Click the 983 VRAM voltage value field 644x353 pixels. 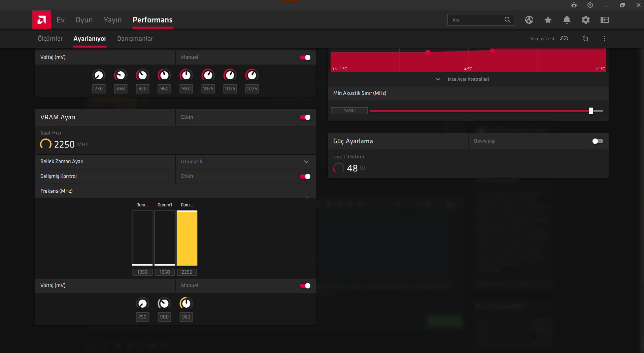186,317
